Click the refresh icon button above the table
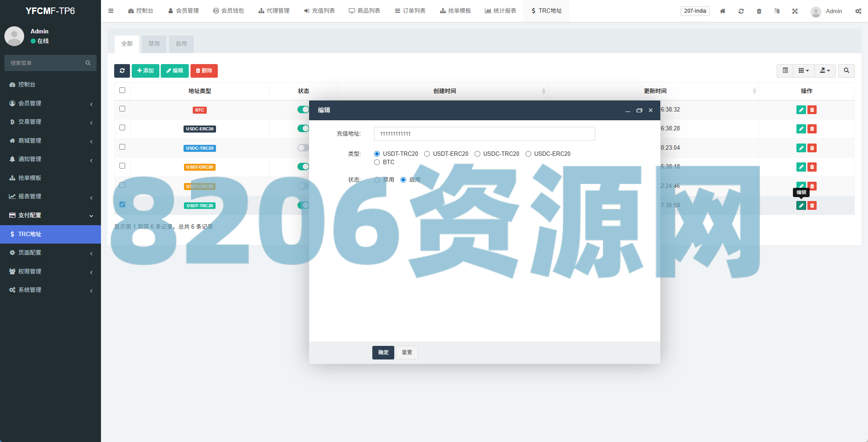868x442 pixels. point(122,71)
